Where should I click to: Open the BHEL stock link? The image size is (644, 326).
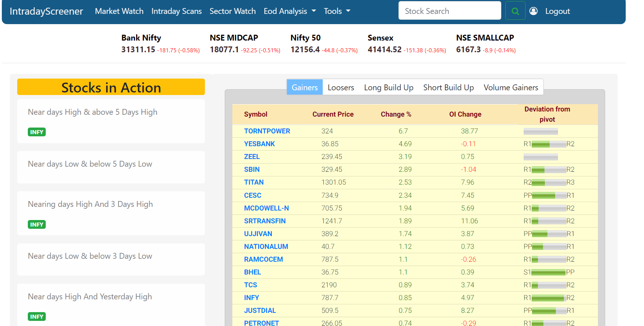tap(252, 272)
